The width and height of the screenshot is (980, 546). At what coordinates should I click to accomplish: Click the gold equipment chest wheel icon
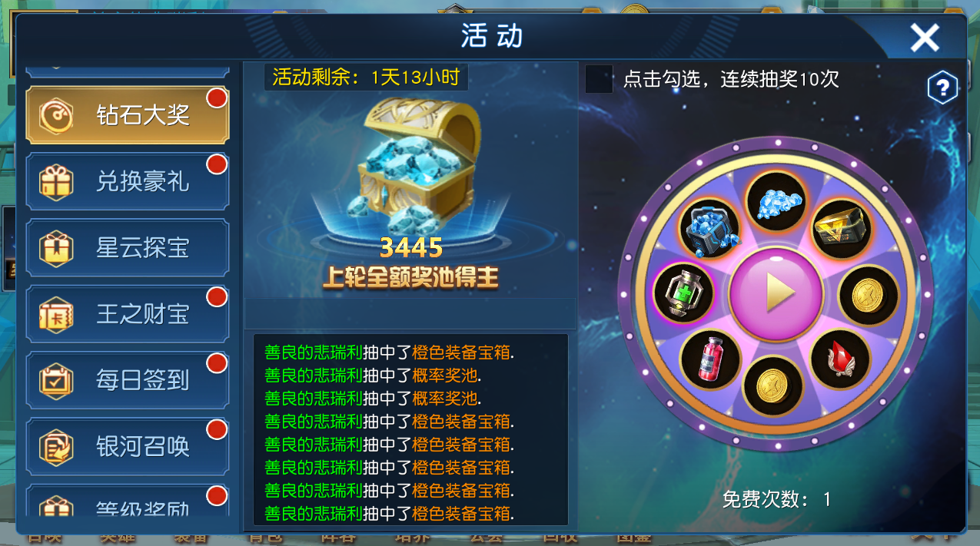(842, 228)
